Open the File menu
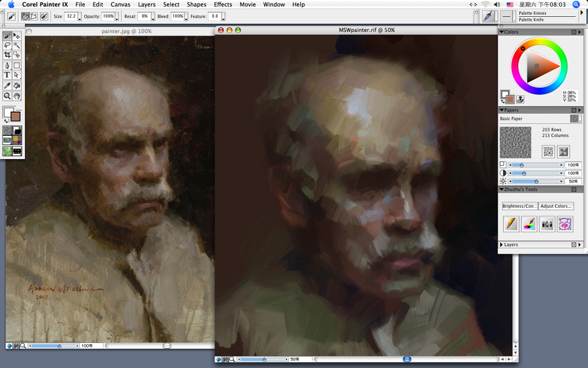This screenshot has width=588, height=368. tap(80, 4)
